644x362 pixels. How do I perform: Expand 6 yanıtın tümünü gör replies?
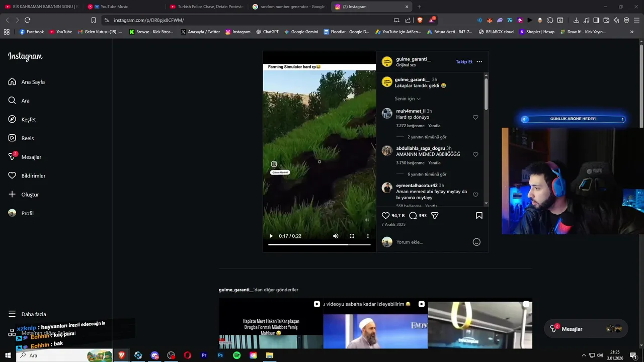click(x=427, y=174)
